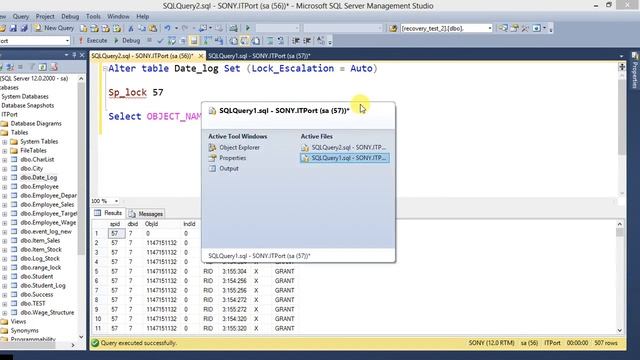Select the dbo.City table
Image resolution: width=640 pixels, height=360 pixels.
pyautogui.click(x=31, y=169)
